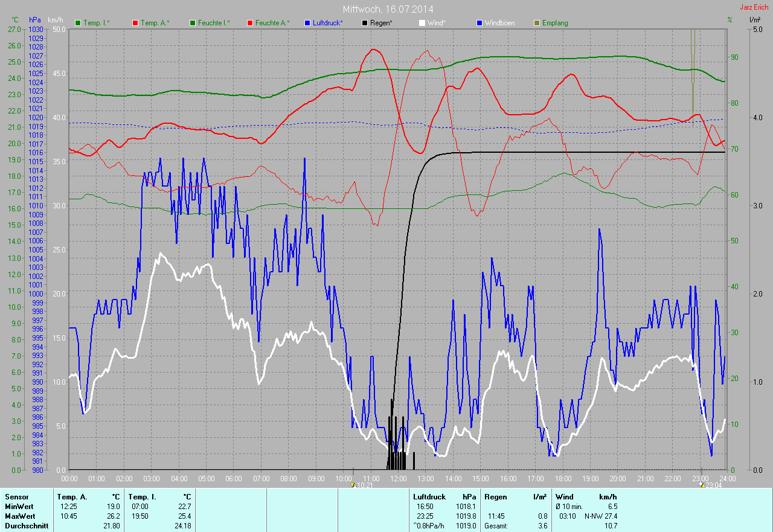This screenshot has width=773, height=532.
Task: Click the blue swatch beside Windböen legend
Action: tap(480, 23)
